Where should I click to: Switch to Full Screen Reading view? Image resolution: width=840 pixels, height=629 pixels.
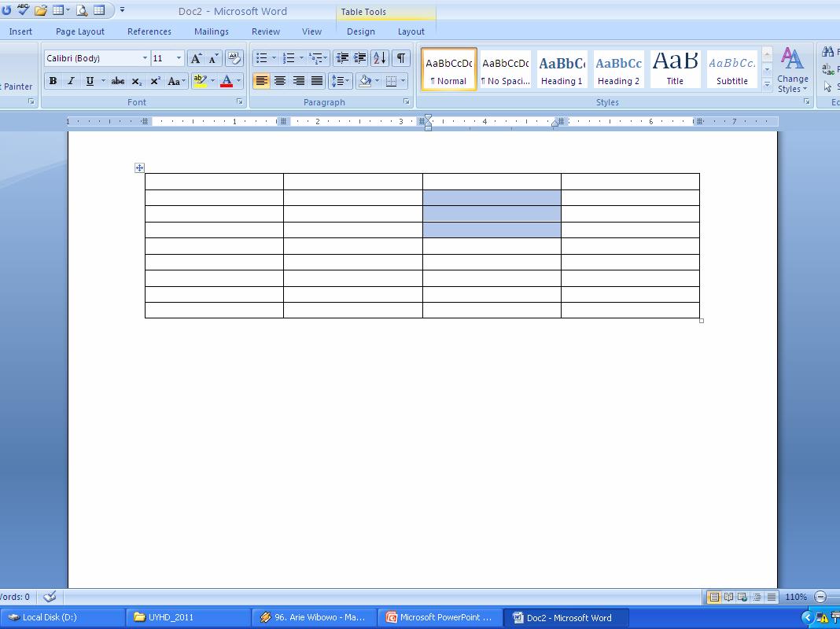click(x=728, y=597)
